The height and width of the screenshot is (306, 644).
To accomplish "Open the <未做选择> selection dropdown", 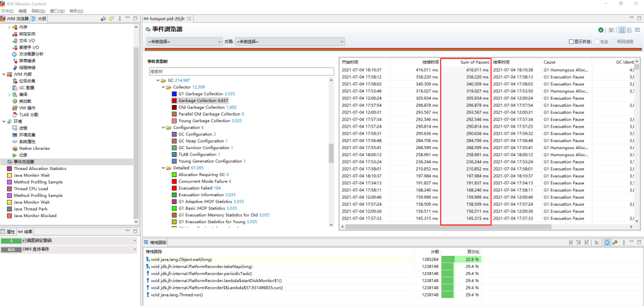I will (x=184, y=42).
